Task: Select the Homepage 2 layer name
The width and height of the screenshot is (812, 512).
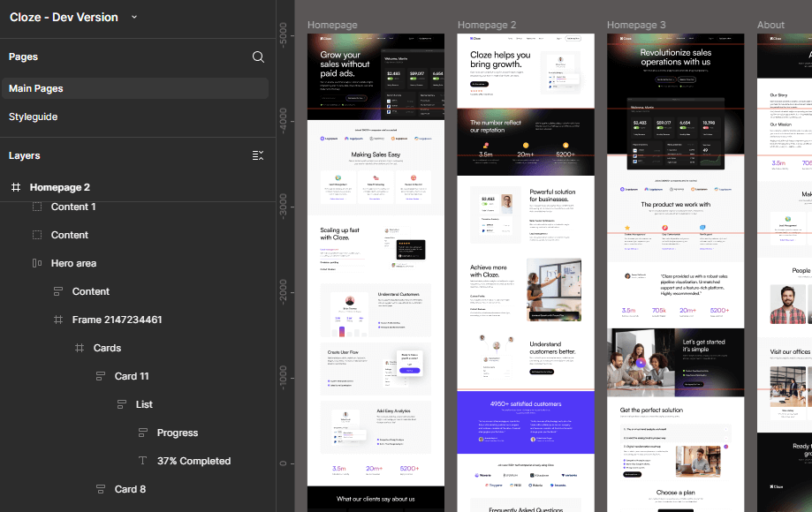Action: pos(59,187)
